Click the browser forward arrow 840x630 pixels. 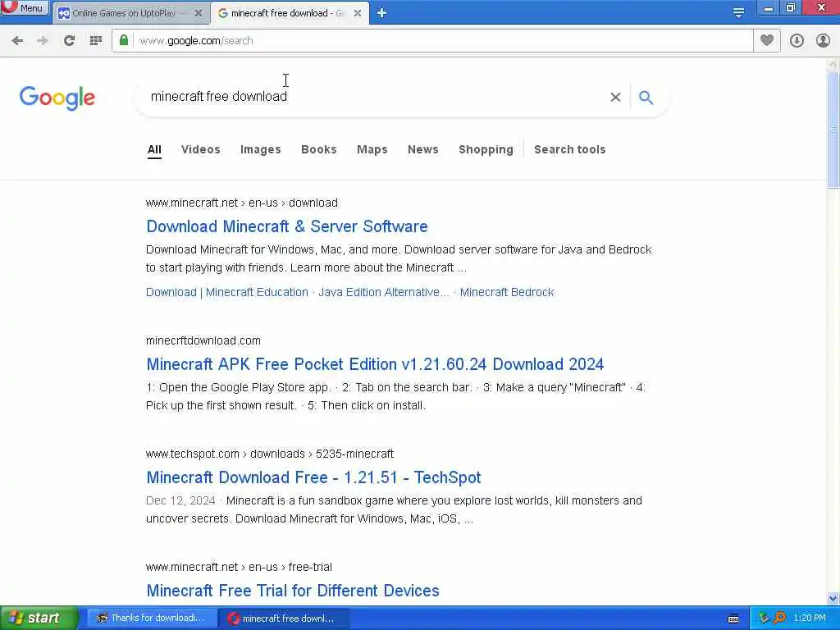(x=43, y=41)
